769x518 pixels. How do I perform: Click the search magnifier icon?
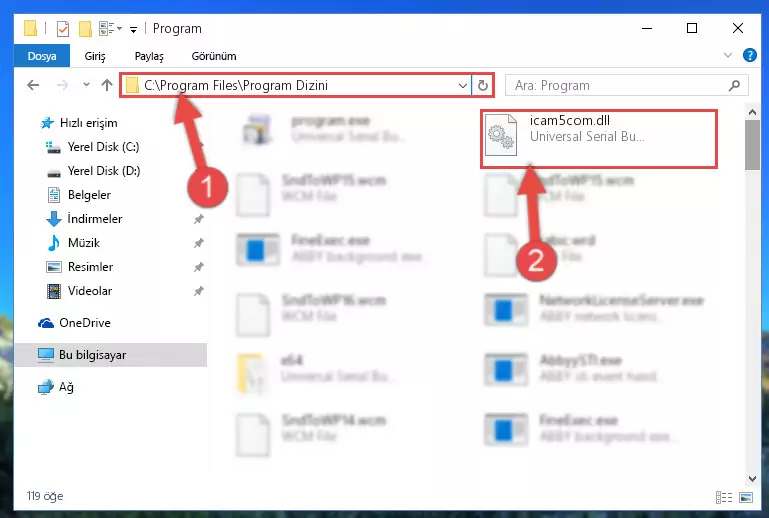coord(734,85)
